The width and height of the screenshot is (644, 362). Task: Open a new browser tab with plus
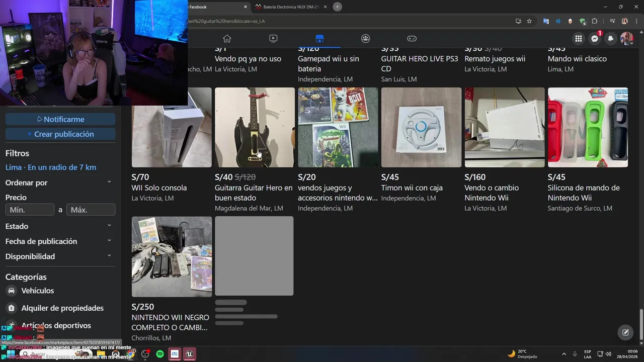(338, 7)
